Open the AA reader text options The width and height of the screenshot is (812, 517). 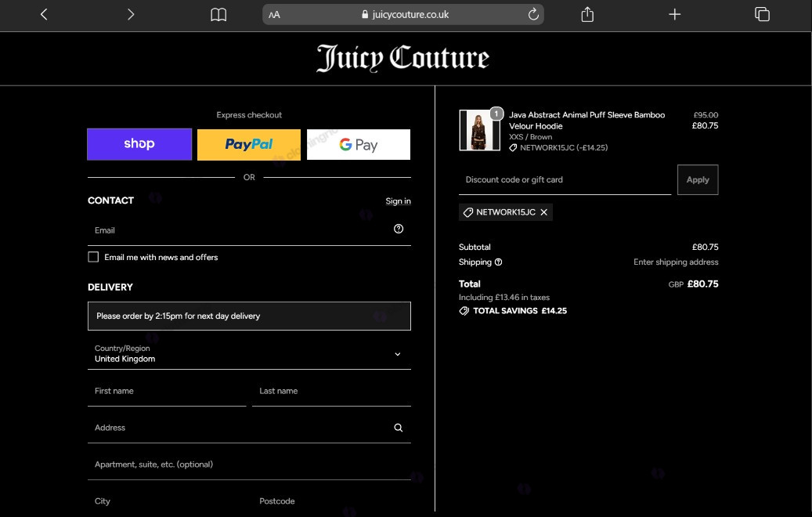click(275, 15)
